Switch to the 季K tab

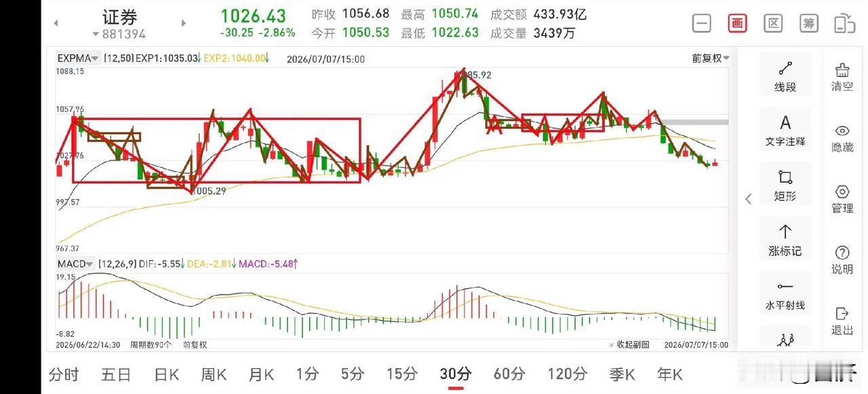pos(622,374)
